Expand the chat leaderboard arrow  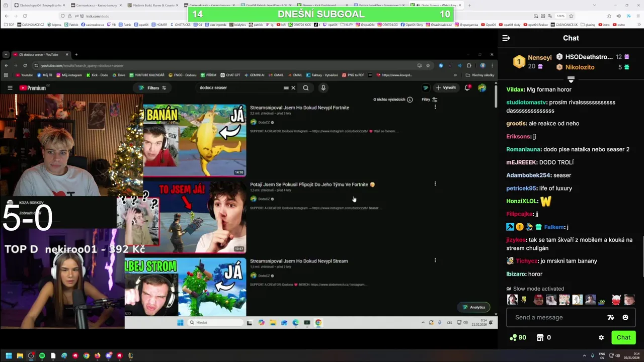pos(571,79)
